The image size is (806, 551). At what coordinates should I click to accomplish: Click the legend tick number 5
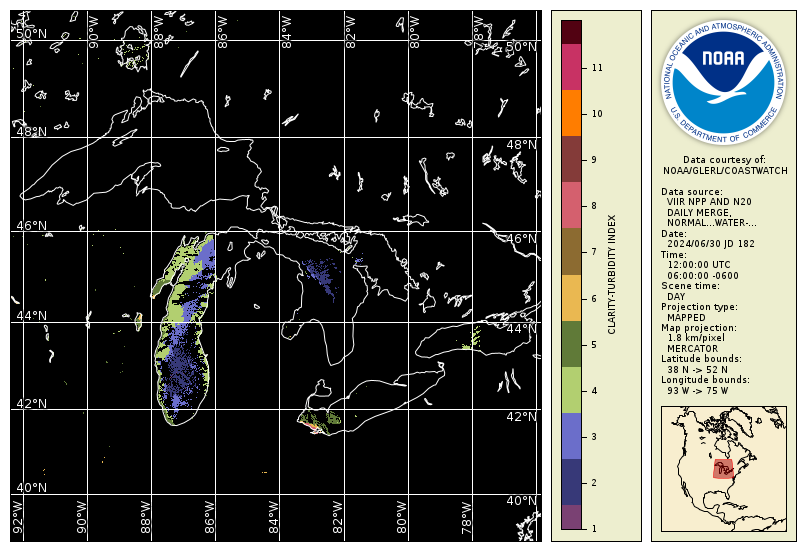tap(594, 345)
